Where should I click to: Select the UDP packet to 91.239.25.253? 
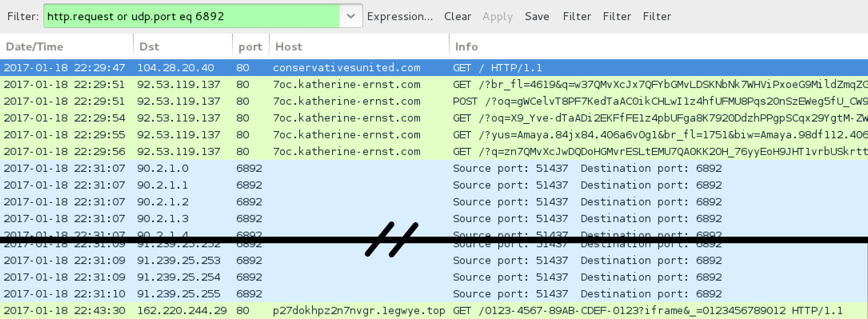(434, 260)
